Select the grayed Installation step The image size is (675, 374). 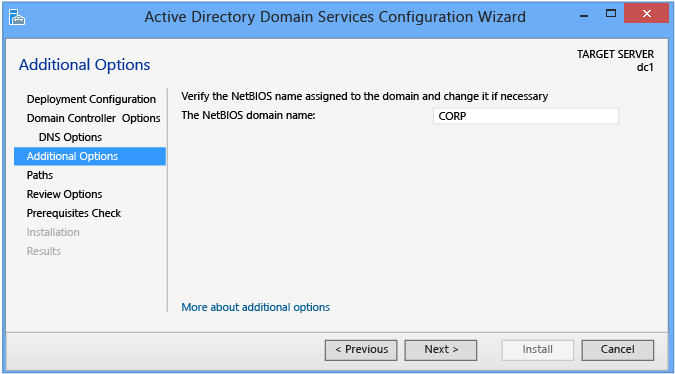pyautogui.click(x=53, y=232)
